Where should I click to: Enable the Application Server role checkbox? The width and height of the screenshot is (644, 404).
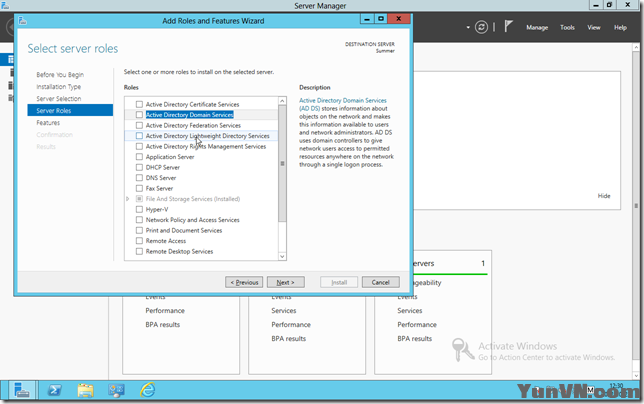click(x=139, y=157)
